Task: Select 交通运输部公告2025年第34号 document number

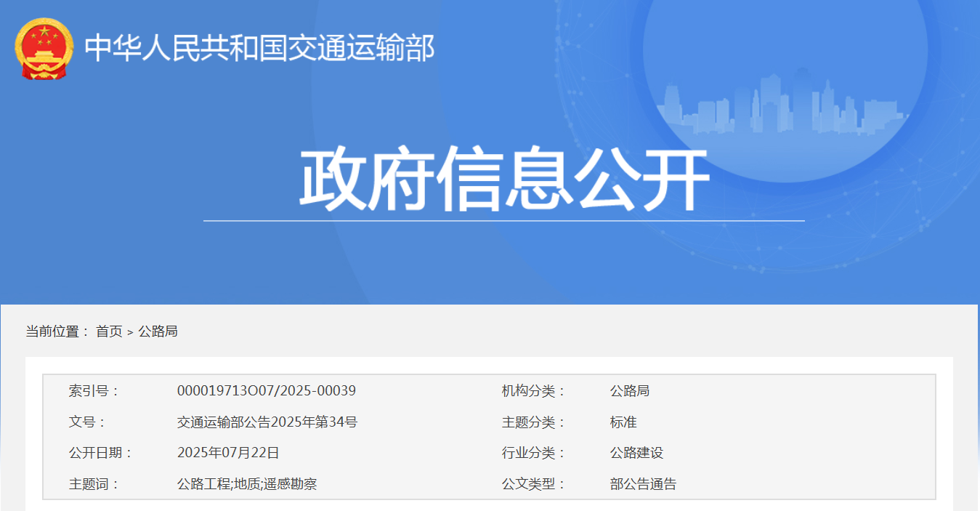Action: click(x=267, y=422)
